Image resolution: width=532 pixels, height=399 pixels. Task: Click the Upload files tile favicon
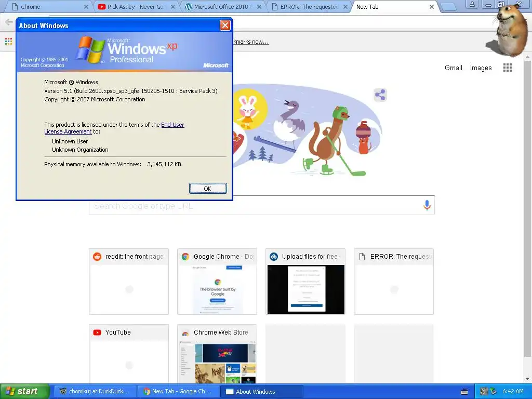pyautogui.click(x=274, y=257)
